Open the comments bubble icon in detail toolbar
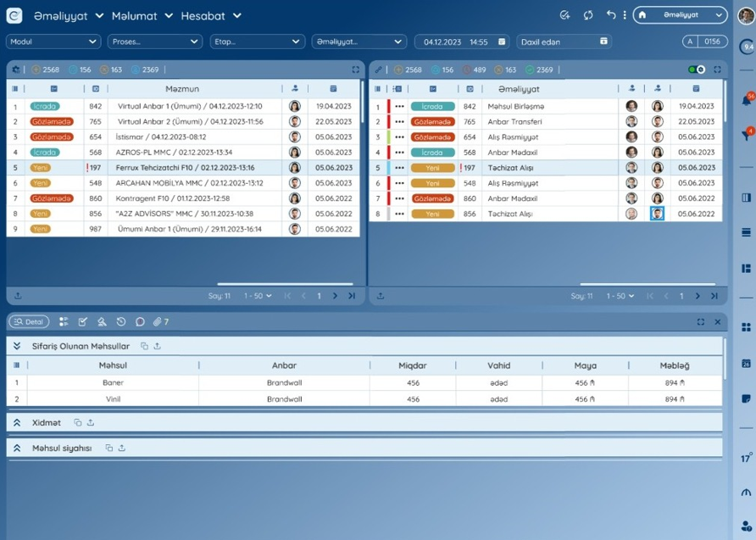Image resolution: width=756 pixels, height=540 pixels. click(x=140, y=322)
